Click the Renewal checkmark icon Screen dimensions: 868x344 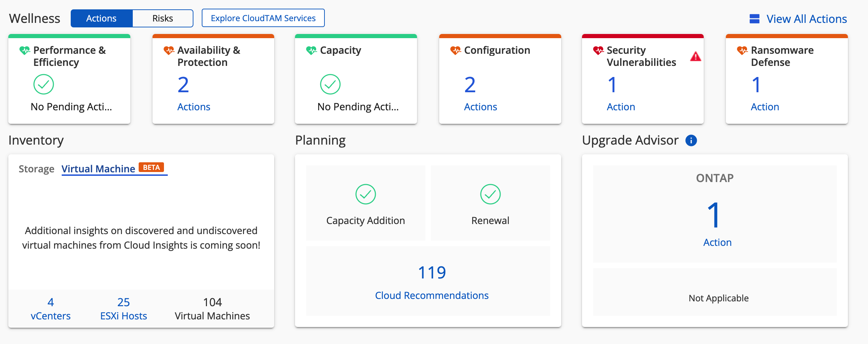pyautogui.click(x=490, y=194)
